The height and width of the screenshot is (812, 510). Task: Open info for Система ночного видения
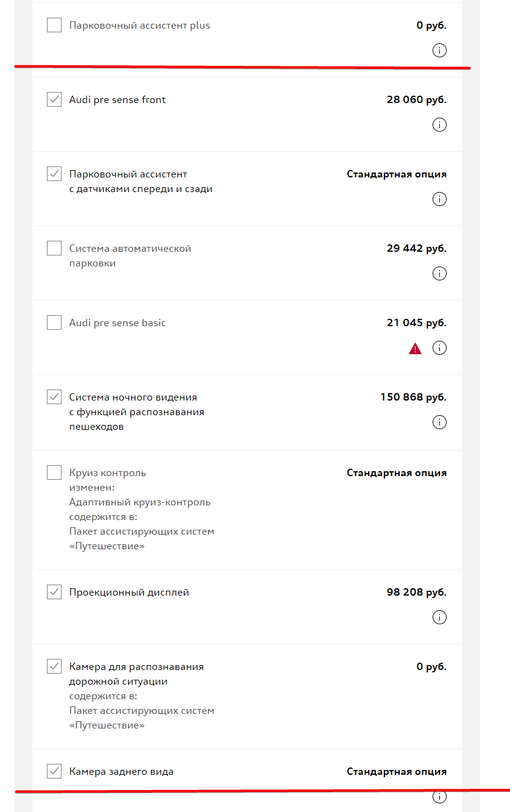[x=439, y=422]
